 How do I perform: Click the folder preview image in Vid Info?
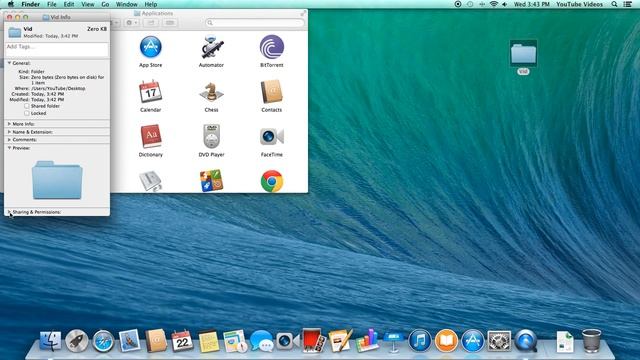coord(57,180)
